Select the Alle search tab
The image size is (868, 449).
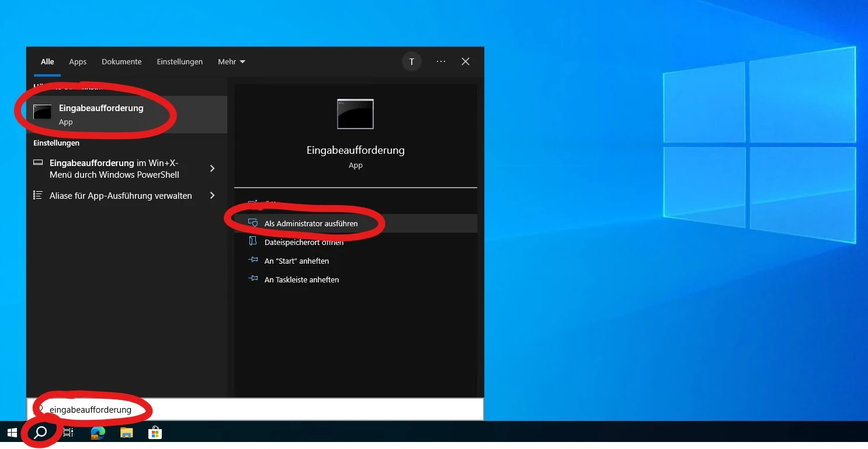click(47, 61)
